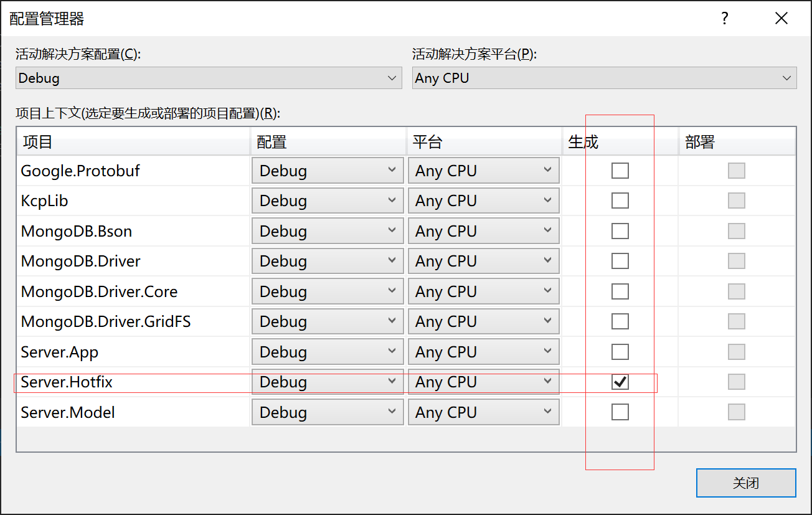The image size is (812, 515).
Task: Select the MongoDB.Driver.GridFS project row
Action: (106, 322)
